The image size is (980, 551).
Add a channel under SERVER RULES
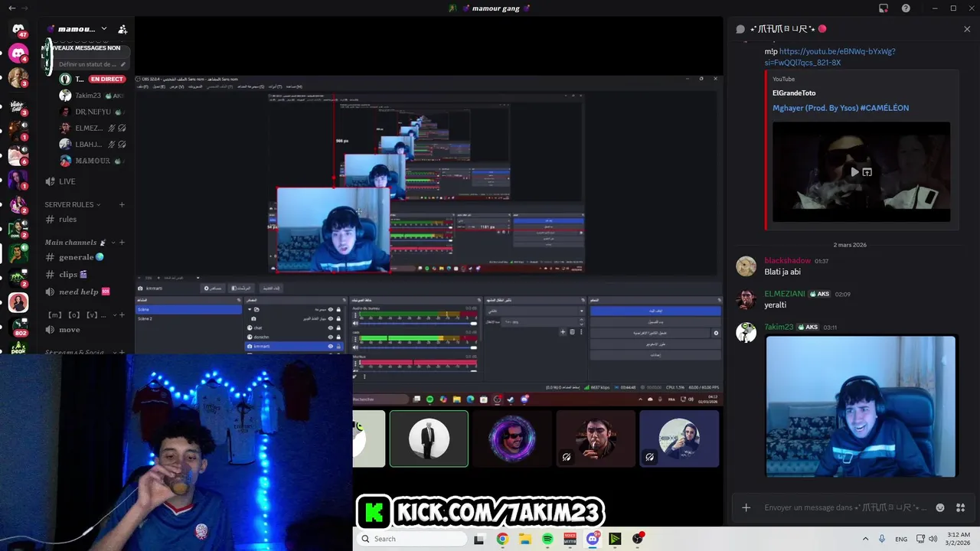tap(121, 204)
